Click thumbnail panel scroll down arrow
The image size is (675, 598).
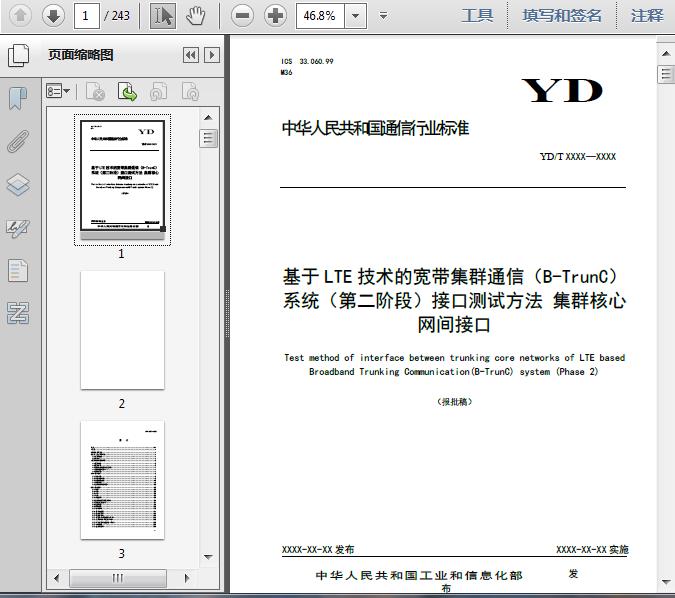point(208,557)
